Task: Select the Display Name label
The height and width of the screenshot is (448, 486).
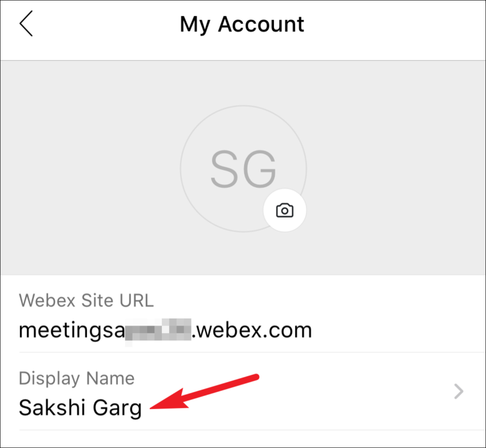Action: (x=77, y=378)
